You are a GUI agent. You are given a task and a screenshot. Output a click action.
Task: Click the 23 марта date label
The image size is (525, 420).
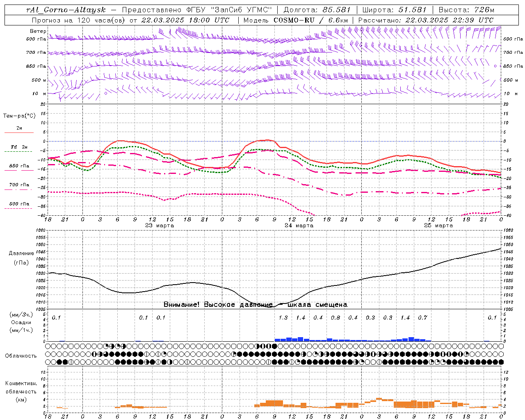pyautogui.click(x=160, y=226)
